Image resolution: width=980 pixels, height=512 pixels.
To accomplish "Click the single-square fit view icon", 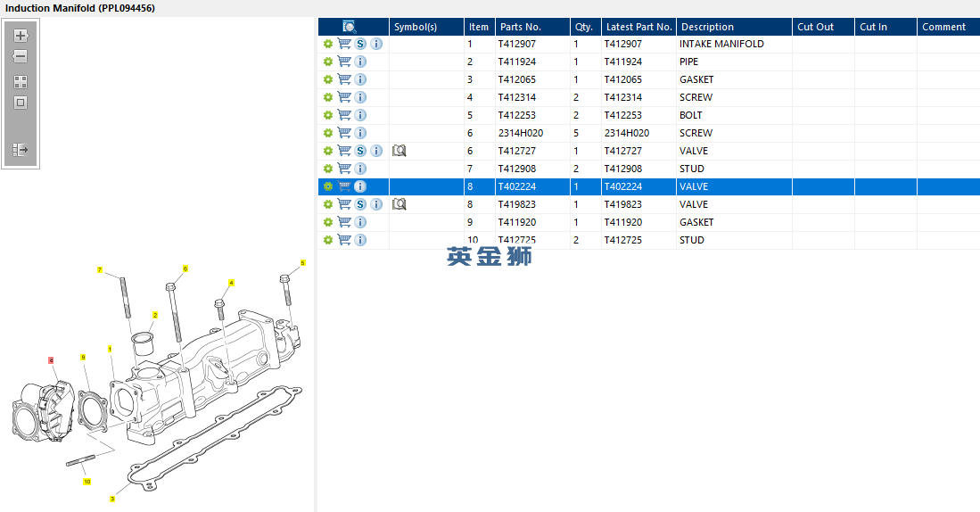I will [21, 103].
